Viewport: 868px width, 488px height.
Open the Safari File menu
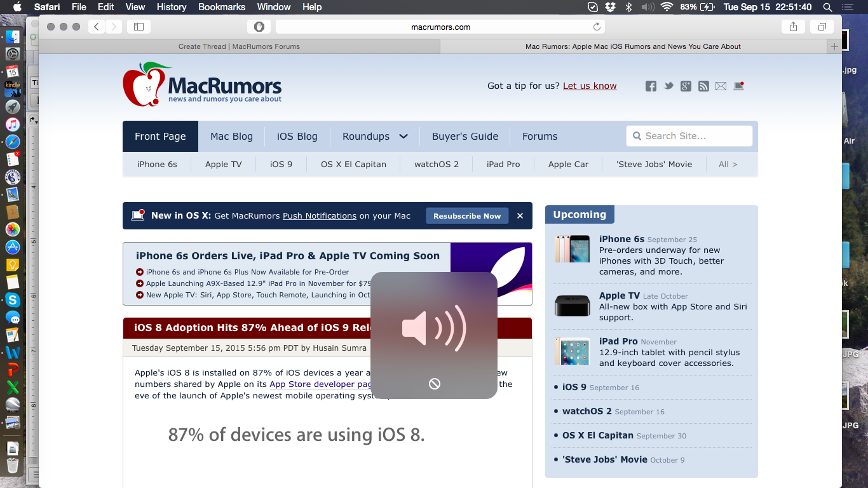click(79, 7)
